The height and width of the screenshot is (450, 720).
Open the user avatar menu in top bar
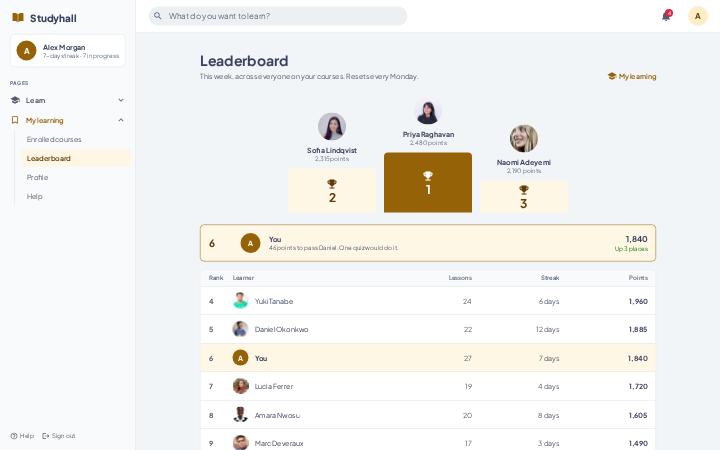(698, 16)
